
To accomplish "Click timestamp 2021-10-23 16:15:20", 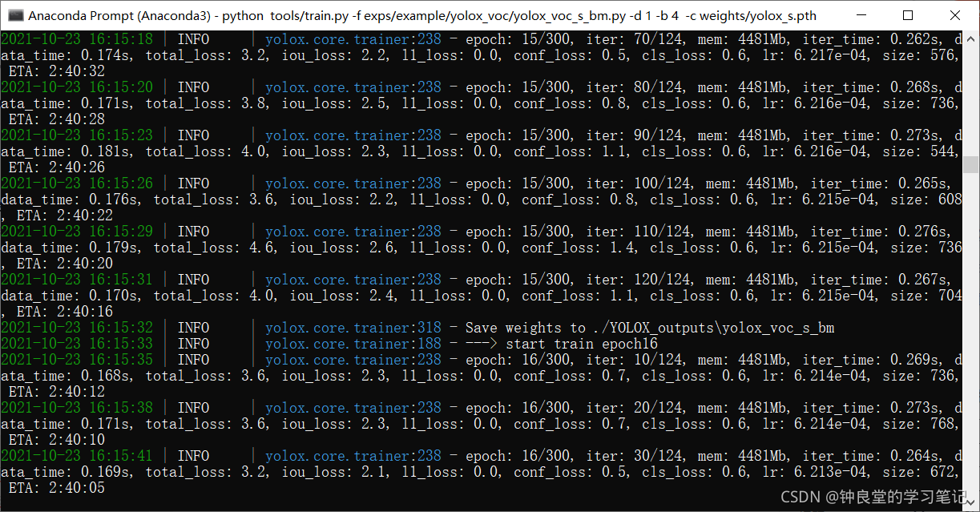I will [77, 87].
